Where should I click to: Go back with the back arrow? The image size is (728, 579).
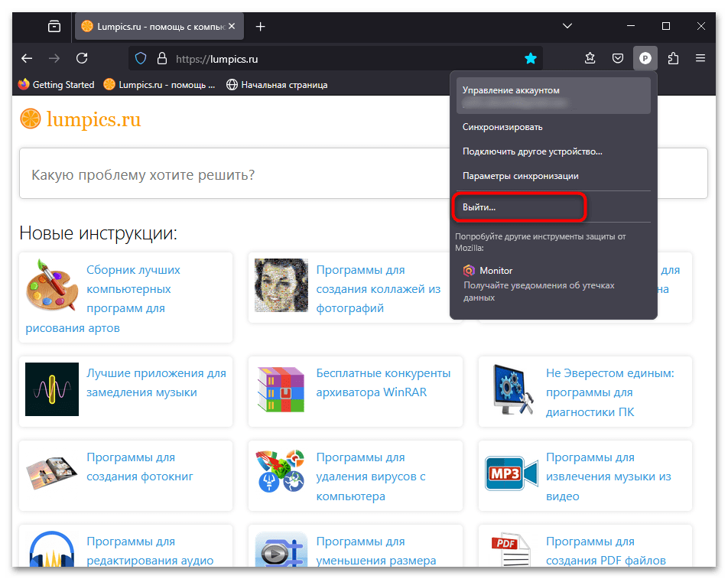[27, 58]
